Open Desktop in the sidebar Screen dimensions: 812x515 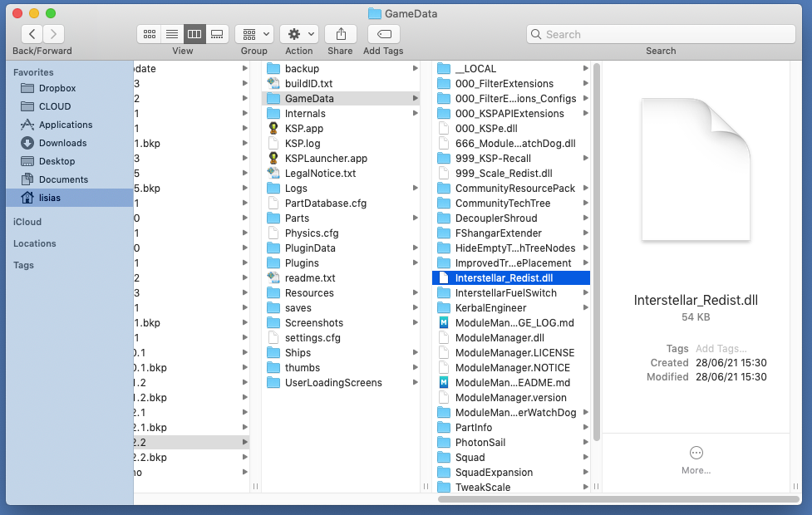click(x=69, y=161)
